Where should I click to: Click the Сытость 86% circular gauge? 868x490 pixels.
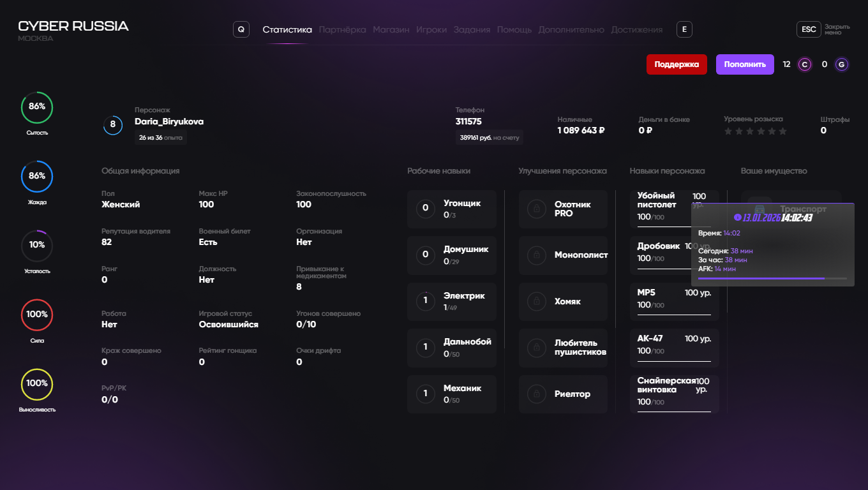coord(37,107)
